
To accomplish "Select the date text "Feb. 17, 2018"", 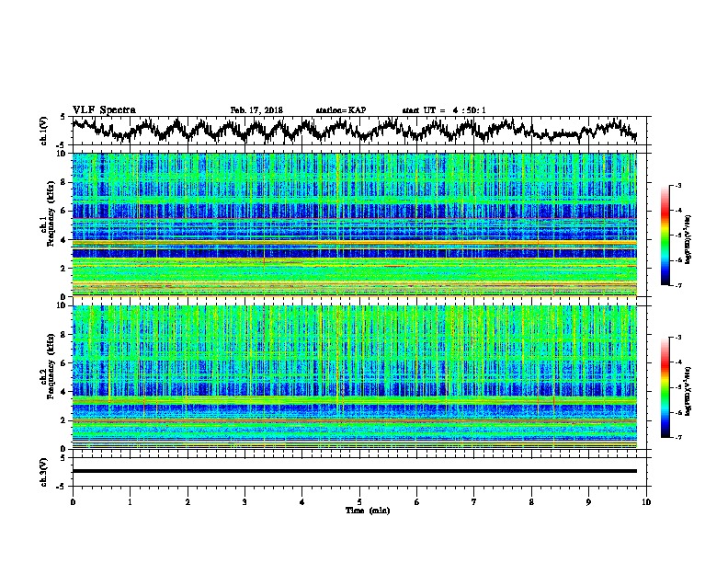I will click(256, 110).
